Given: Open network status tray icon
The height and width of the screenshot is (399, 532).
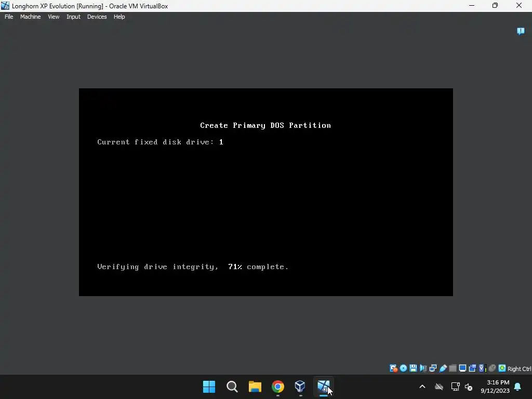Looking at the screenshot, I should (455, 387).
